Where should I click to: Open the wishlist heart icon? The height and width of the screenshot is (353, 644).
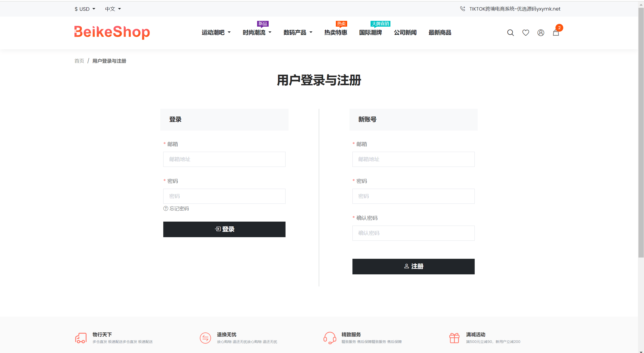click(x=526, y=33)
